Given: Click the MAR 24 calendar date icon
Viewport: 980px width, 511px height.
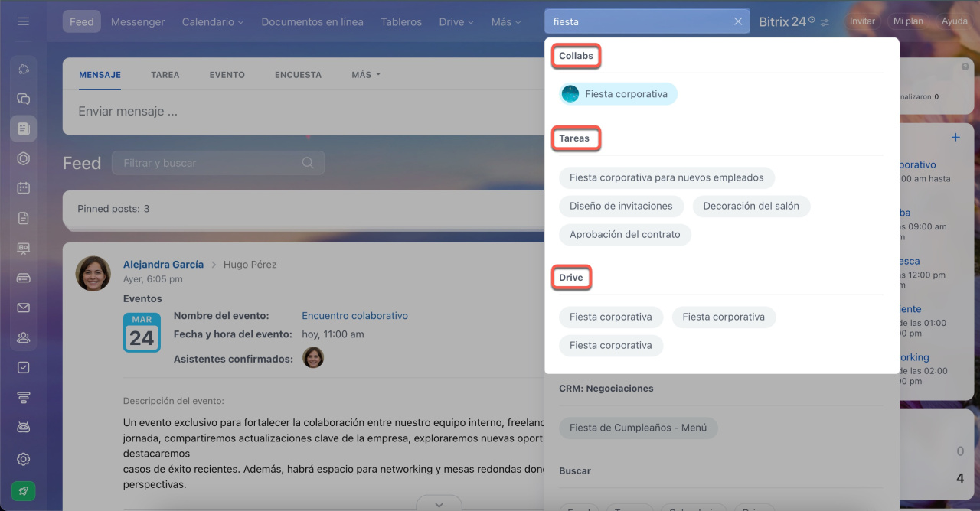Looking at the screenshot, I should (x=142, y=333).
